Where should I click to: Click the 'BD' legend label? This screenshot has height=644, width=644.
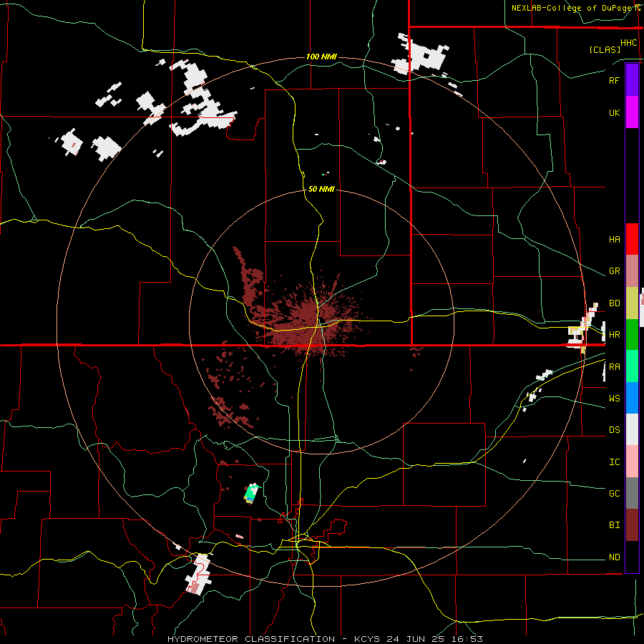(614, 303)
